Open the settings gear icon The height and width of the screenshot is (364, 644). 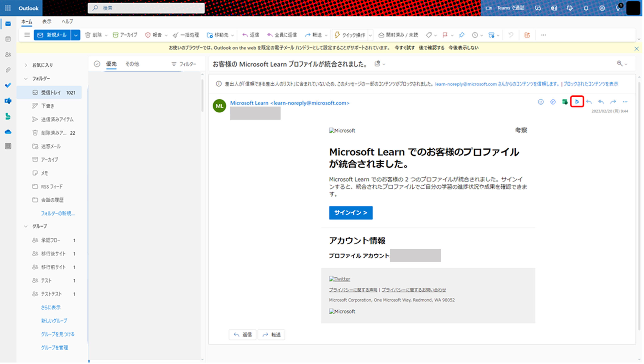[602, 8]
